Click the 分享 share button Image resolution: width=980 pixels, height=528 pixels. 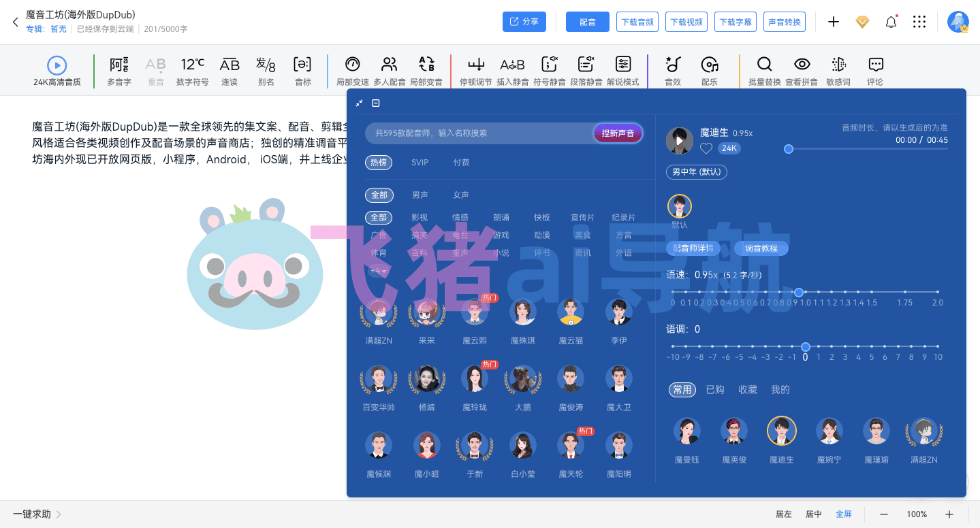coord(524,22)
